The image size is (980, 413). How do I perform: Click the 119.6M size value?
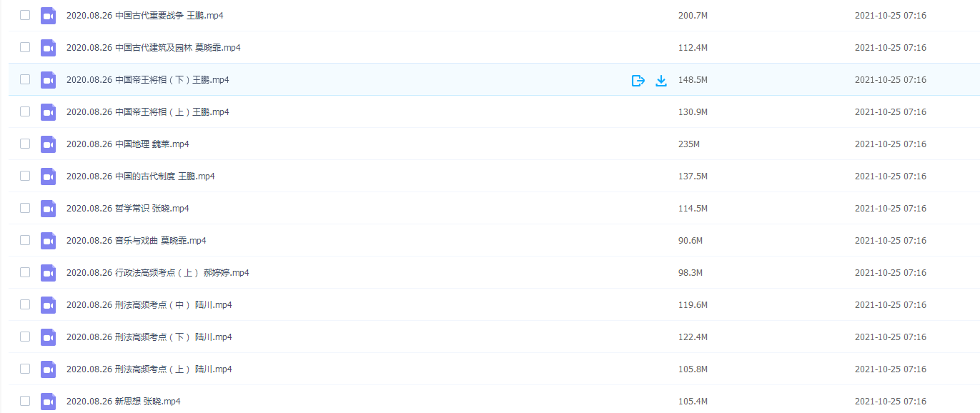pyautogui.click(x=693, y=305)
